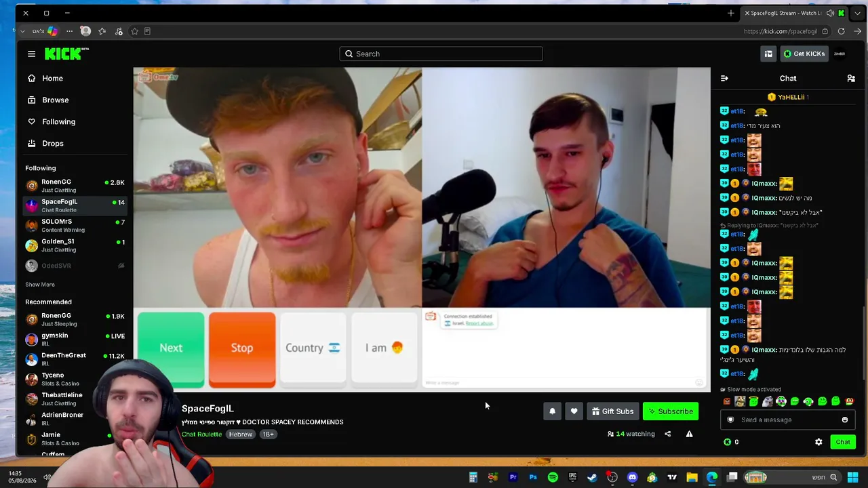
Task: Open DeenTheGreat recommended channel
Action: click(75, 359)
